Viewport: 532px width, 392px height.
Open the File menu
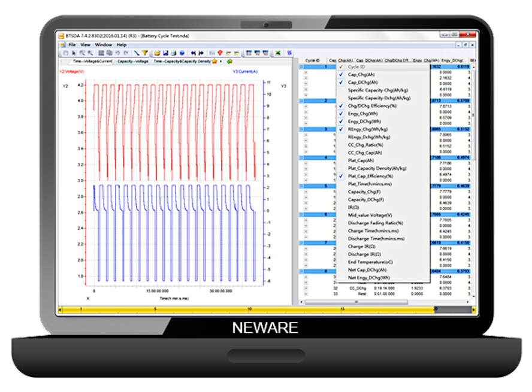72,45
